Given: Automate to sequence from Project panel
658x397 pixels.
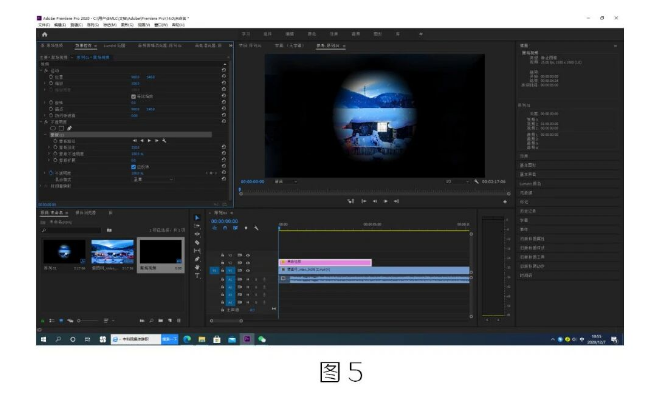Looking at the screenshot, I should pyautogui.click(x=142, y=321).
